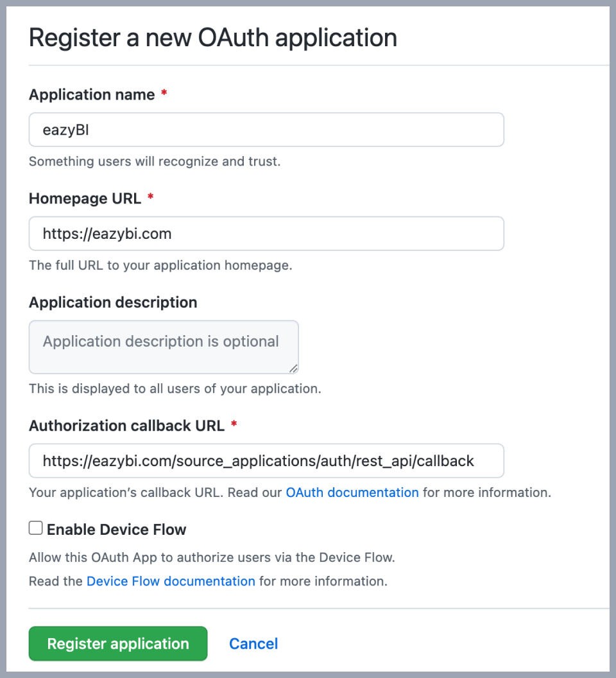Click the Application description text area
Image resolution: width=616 pixels, height=678 pixels.
pyautogui.click(x=164, y=347)
